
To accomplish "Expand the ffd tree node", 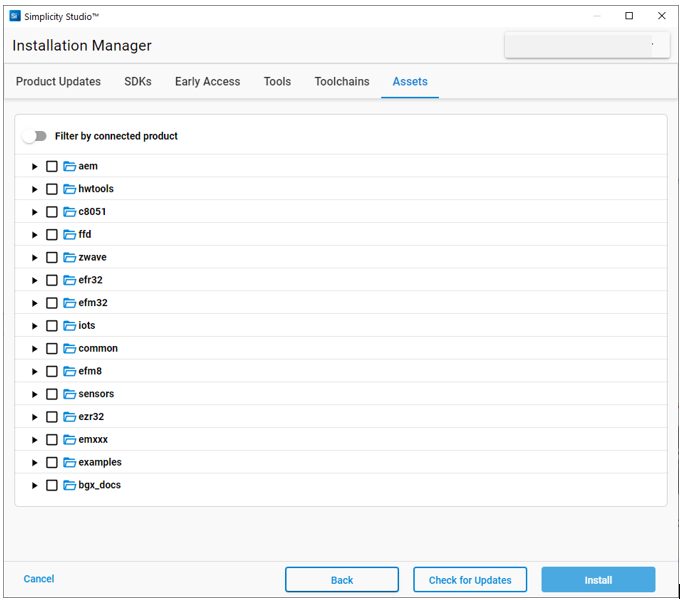I will tap(34, 235).
